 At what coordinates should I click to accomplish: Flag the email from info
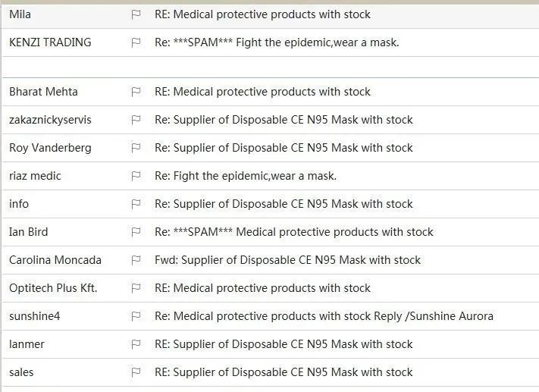[x=136, y=204]
